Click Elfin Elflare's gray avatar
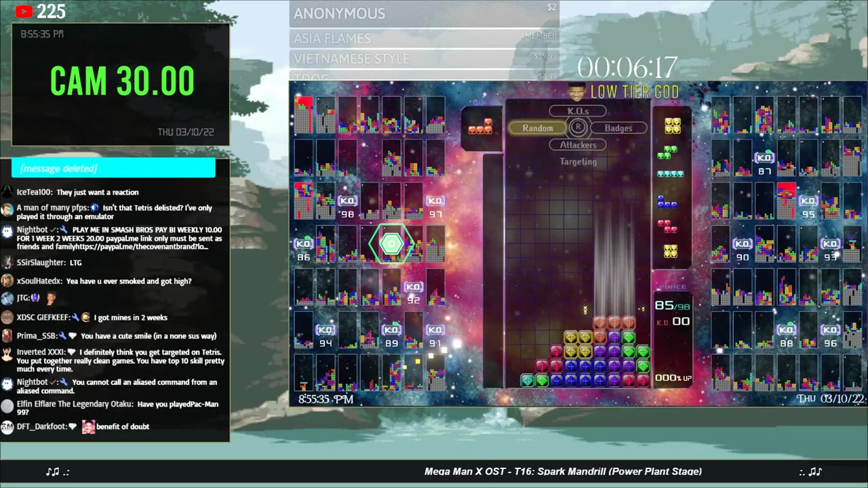The image size is (868, 488). (7, 407)
